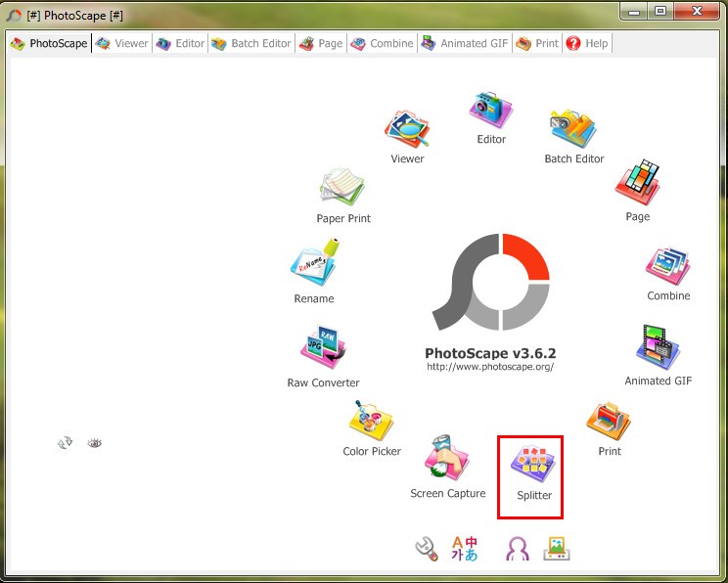This screenshot has height=583, width=728.
Task: Open the Page layout icon
Action: click(637, 183)
